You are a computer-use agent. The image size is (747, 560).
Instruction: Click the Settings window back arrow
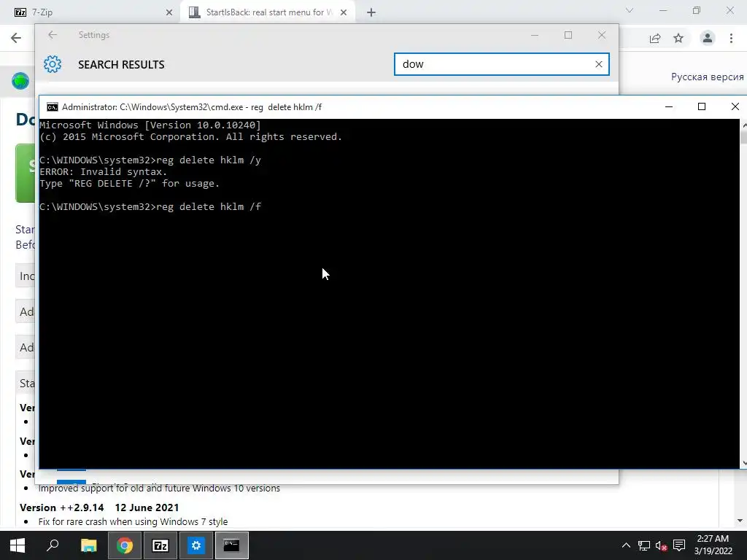click(53, 35)
